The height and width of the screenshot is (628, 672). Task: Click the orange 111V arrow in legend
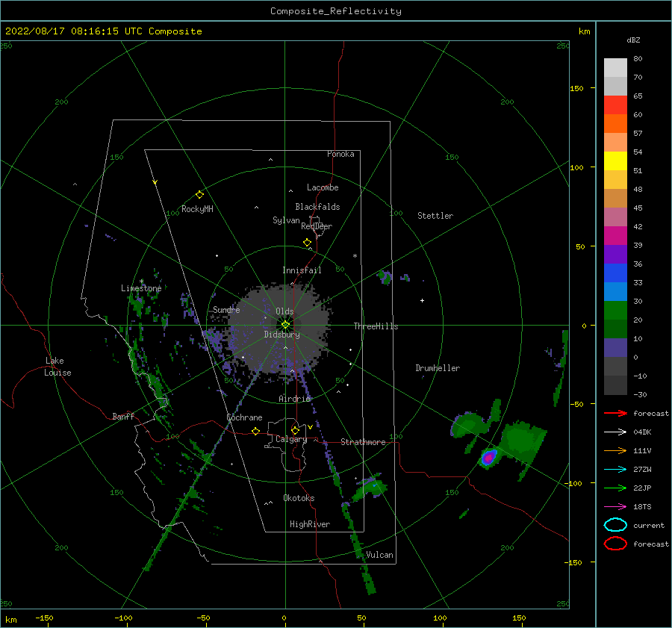615,450
